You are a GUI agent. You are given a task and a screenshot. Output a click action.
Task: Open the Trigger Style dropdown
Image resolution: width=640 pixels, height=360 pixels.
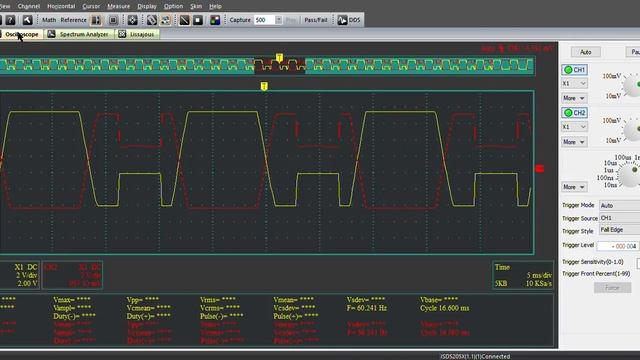(x=619, y=230)
